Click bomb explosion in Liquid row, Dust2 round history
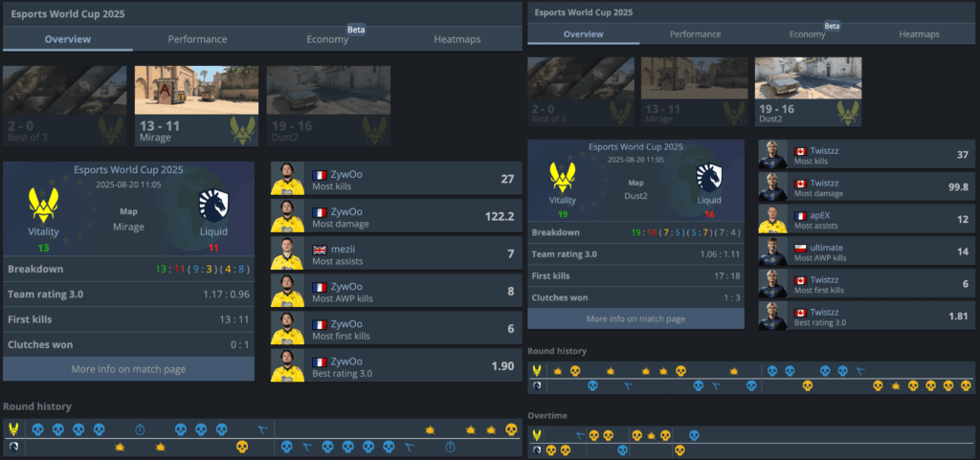Viewport: 980px width, 460px height. click(x=895, y=386)
